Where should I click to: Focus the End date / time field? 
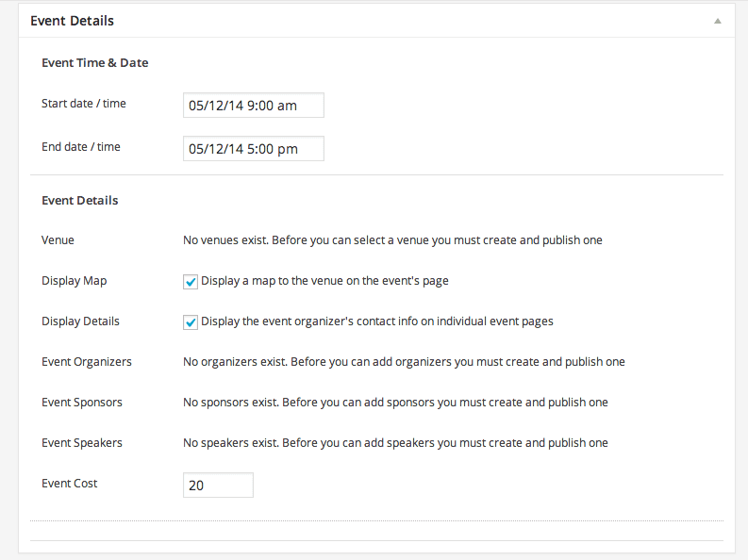coord(254,149)
